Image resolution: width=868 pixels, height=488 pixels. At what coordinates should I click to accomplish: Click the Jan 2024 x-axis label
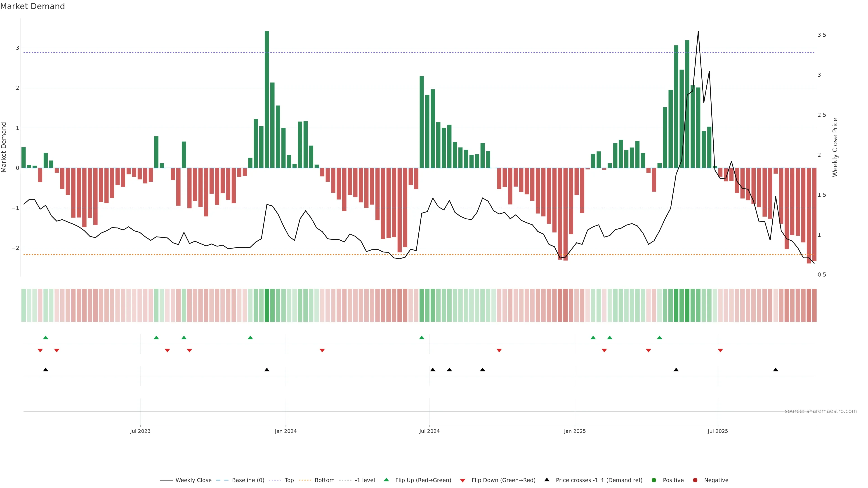(285, 431)
